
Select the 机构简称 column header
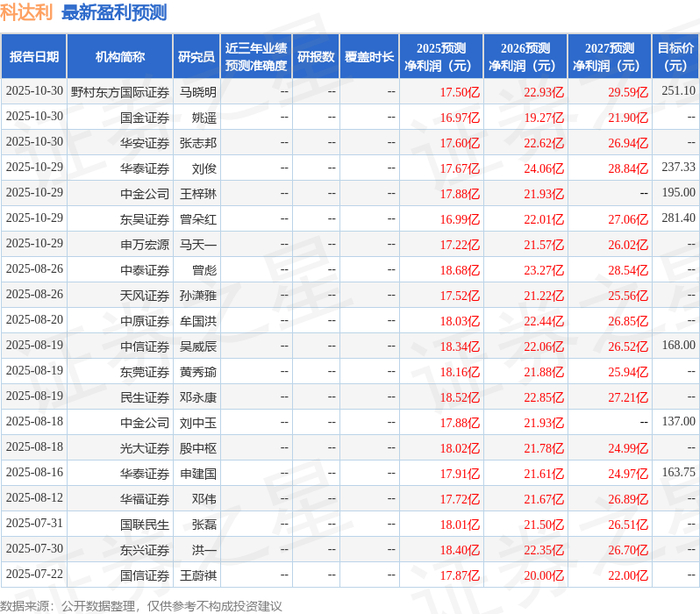(120, 57)
